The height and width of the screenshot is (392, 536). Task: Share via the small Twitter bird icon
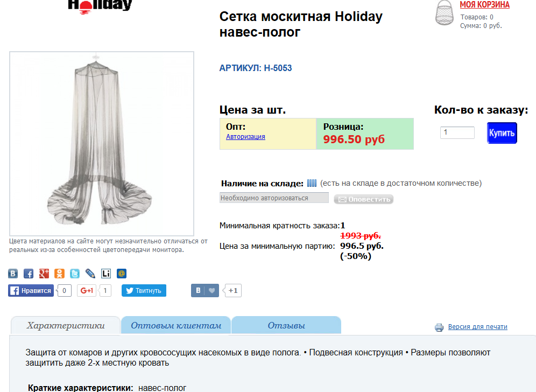tap(74, 274)
